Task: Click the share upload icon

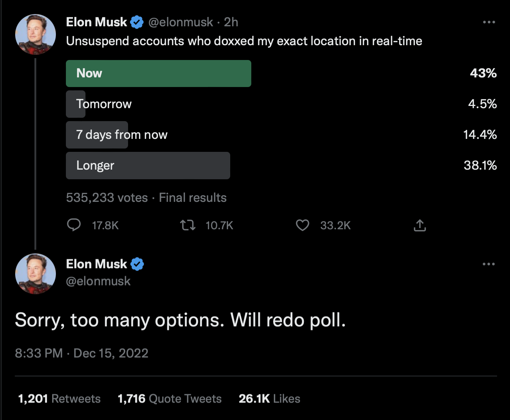Action: [x=420, y=225]
